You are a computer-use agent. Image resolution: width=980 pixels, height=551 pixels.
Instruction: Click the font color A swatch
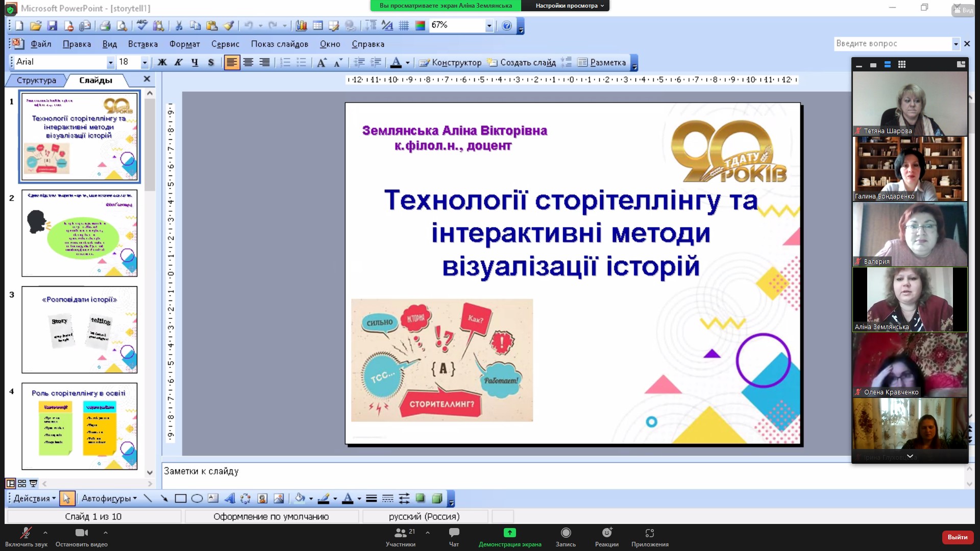tap(396, 62)
